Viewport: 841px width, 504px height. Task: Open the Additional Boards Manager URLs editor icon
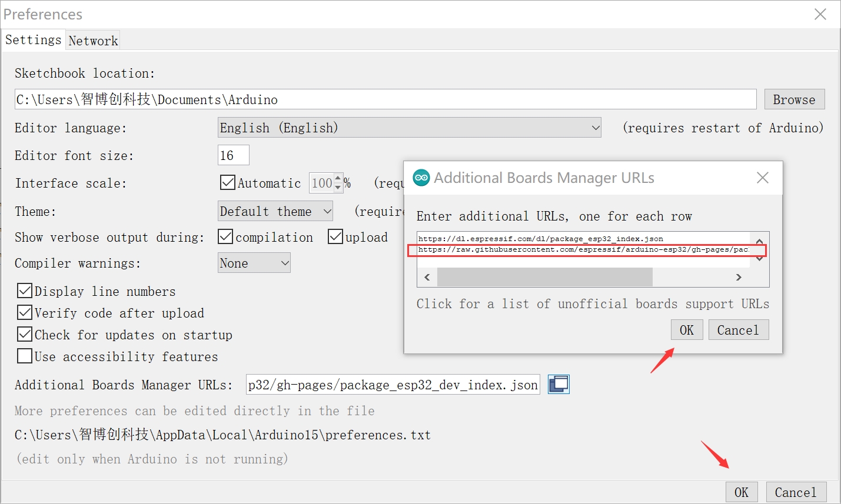pos(559,384)
